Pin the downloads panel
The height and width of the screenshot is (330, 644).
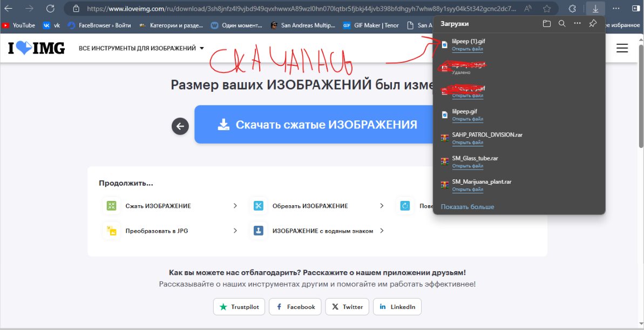593,24
